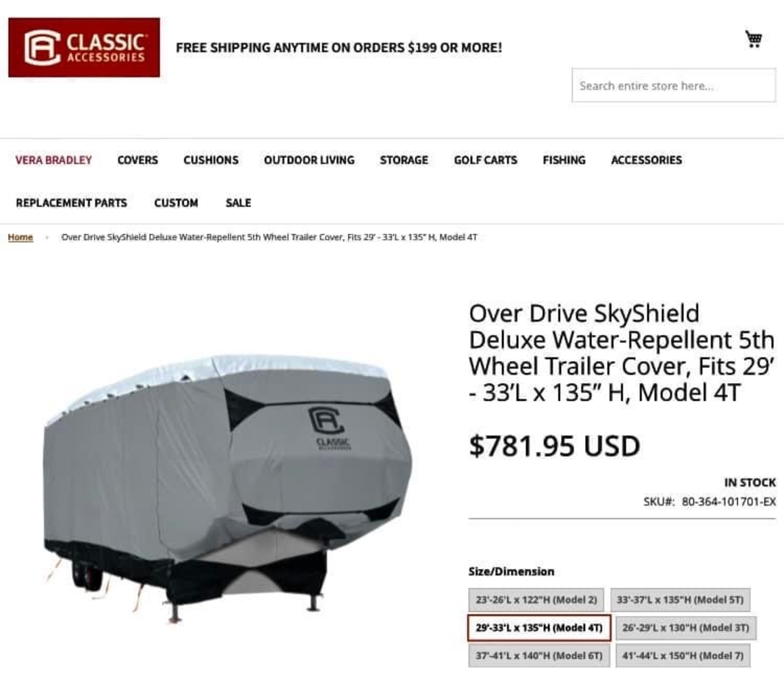Select size 26'-29'L x 130"H Model 3T

[685, 628]
